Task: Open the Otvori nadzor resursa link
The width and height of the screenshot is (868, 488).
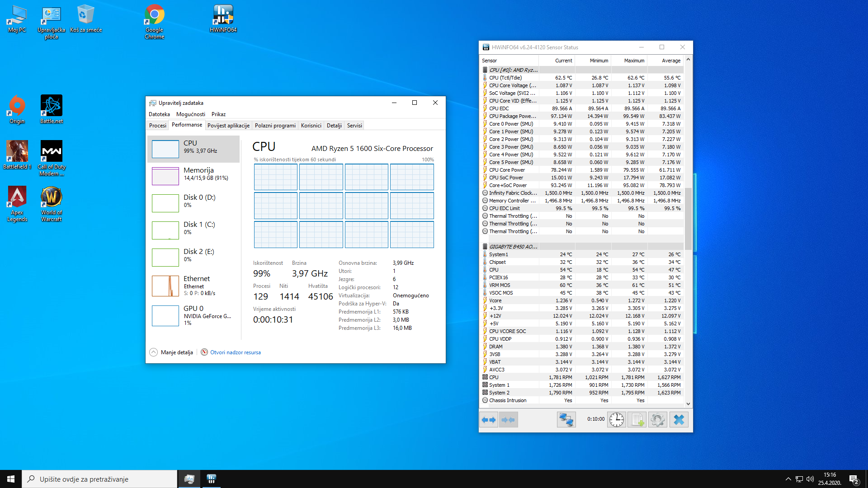Action: pyautogui.click(x=235, y=352)
